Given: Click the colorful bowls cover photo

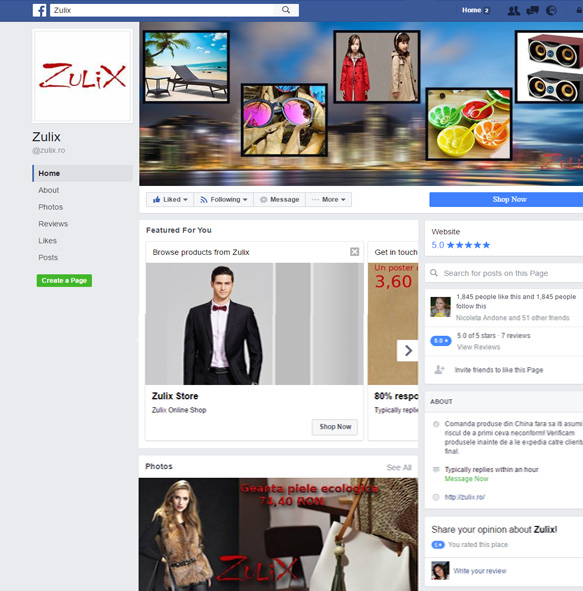Looking at the screenshot, I should 469,124.
